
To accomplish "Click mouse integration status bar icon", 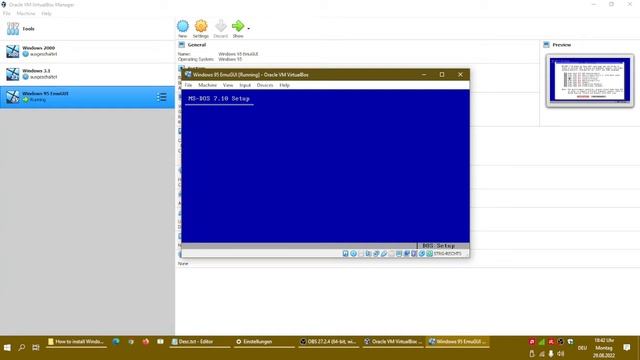I will pos(422,253).
